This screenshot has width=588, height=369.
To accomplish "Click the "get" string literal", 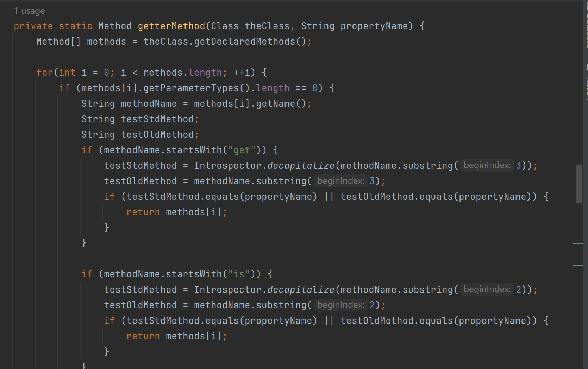I will click(242, 150).
